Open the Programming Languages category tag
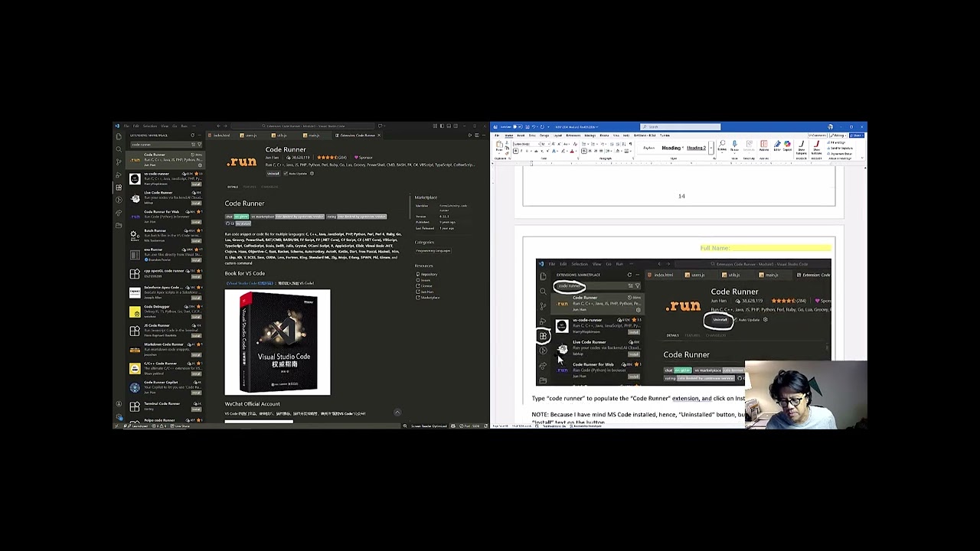Screen dimensions: 980x551 (433, 251)
